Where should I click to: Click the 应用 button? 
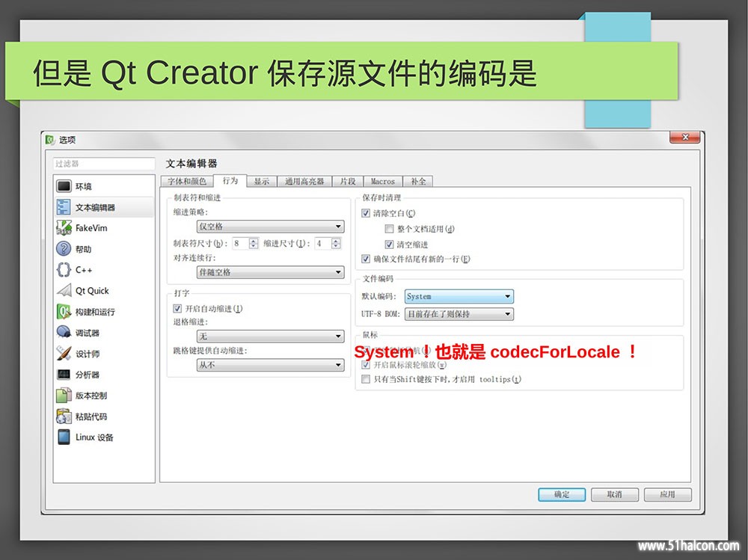tap(667, 495)
